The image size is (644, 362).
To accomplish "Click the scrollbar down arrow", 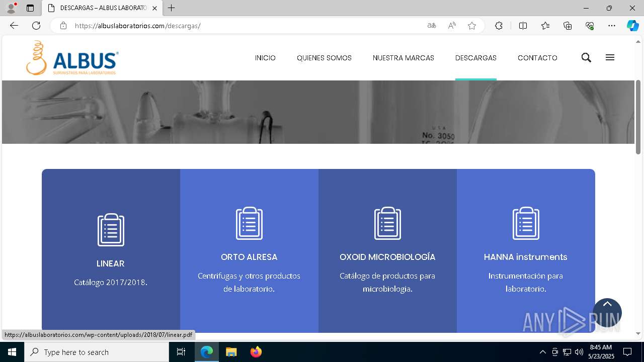I will [x=638, y=333].
